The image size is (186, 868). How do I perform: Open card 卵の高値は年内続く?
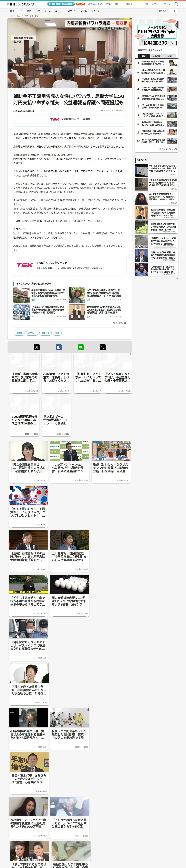point(70,595)
